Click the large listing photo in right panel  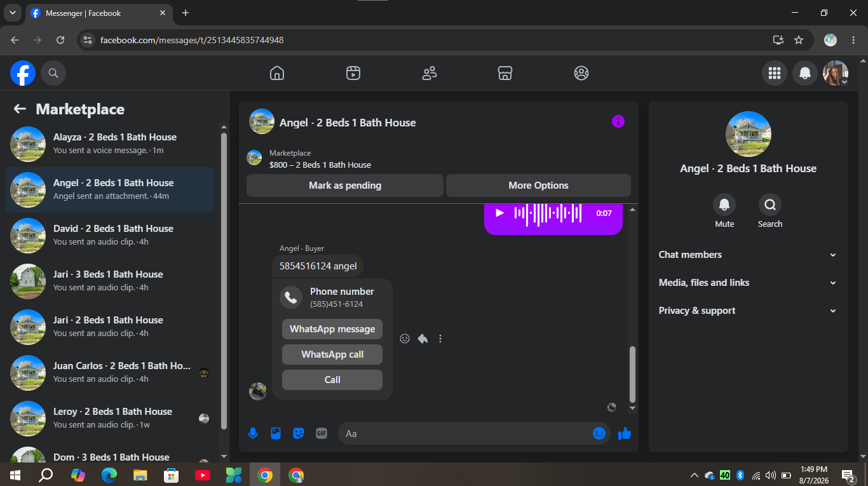click(749, 135)
